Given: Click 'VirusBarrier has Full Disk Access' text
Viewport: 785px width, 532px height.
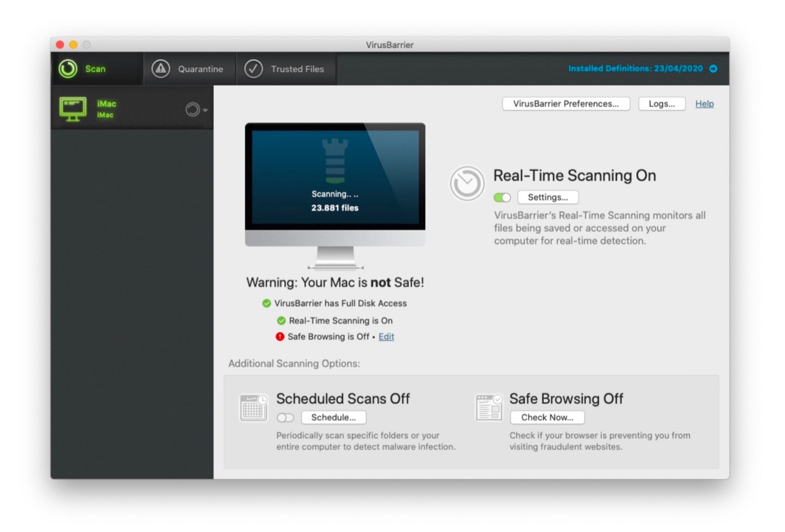Looking at the screenshot, I should point(340,303).
